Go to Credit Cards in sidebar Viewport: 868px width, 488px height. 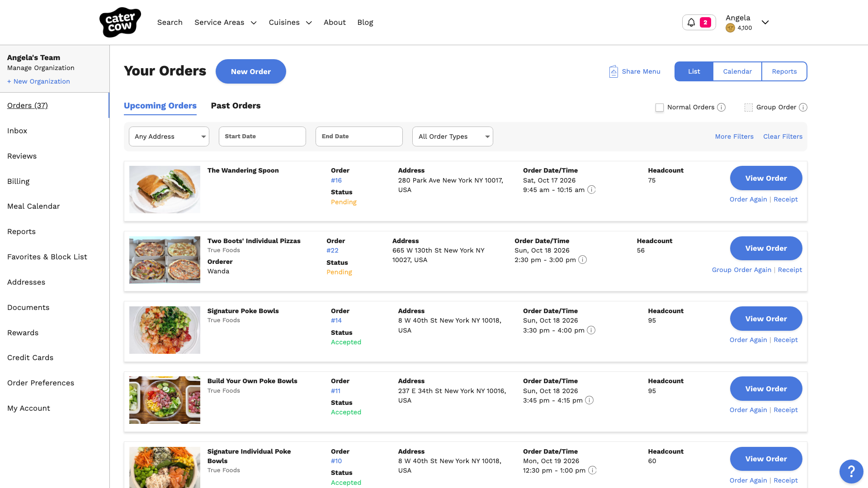tap(30, 357)
